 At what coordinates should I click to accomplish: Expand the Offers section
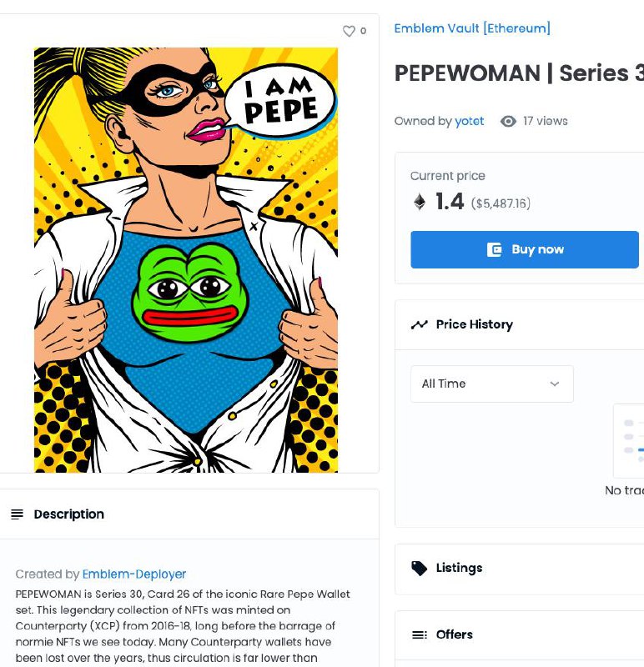point(519,635)
